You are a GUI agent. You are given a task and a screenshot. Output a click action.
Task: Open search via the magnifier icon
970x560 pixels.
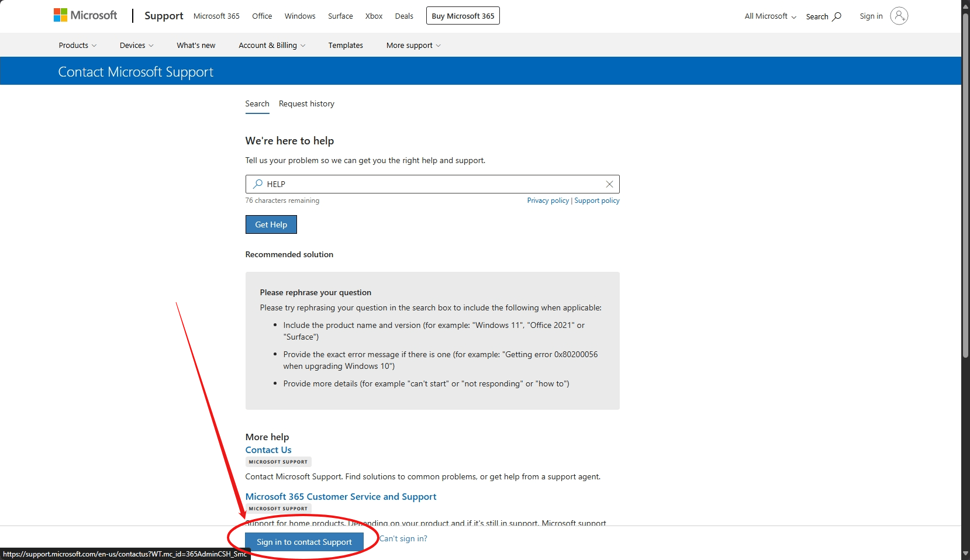pos(837,16)
